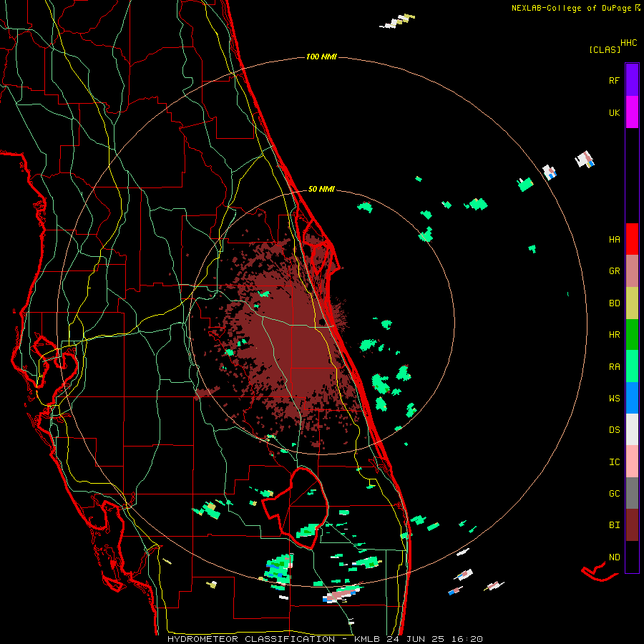Pick the RA light green legend swatch
The image size is (644, 644).
(x=632, y=366)
